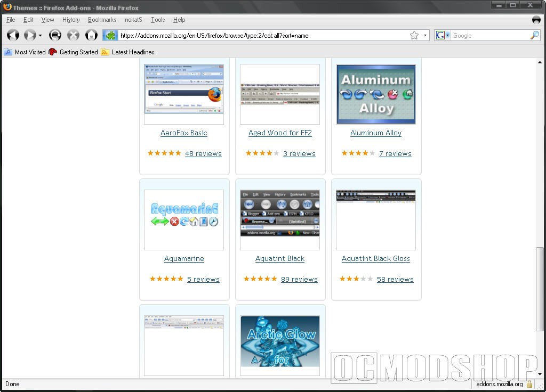Open the History menu
Image resolution: width=546 pixels, height=392 pixels.
point(71,20)
